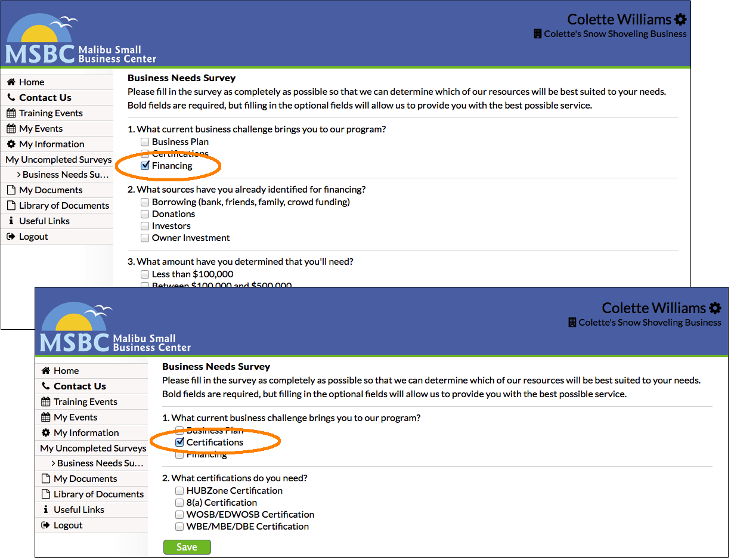This screenshot has height=560, width=731.
Task: Click the Logout icon in back window sidebar
Action: [x=11, y=237]
